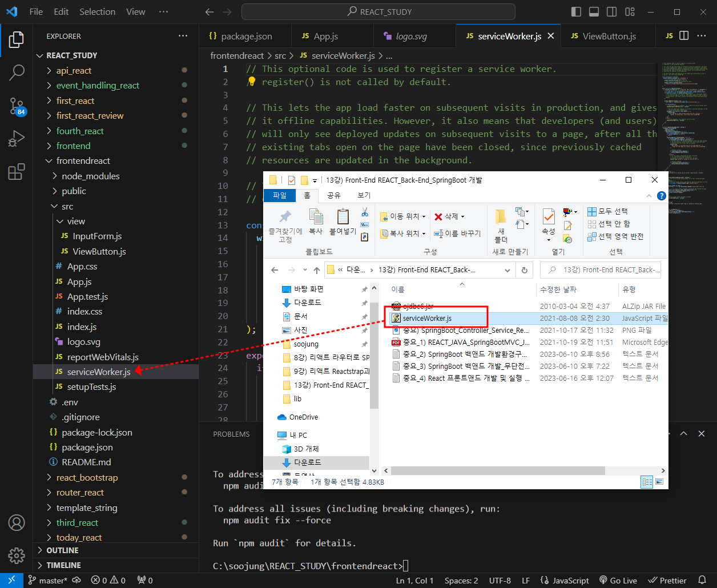Viewport: 717px width, 588px height.
Task: Click Invert Selection in ribbon
Action: coord(615,236)
